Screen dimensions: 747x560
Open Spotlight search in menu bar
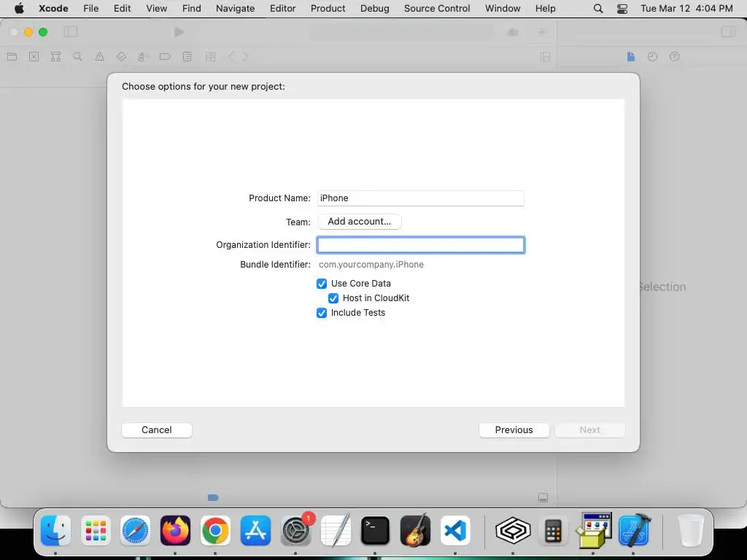[598, 9]
